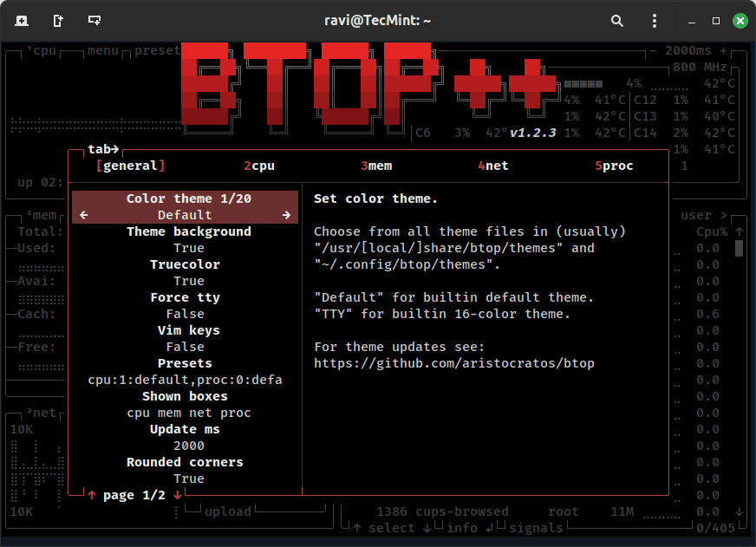Click shown boxes value cpu mem net proc
Screen dimensions: 756x547
189,413
